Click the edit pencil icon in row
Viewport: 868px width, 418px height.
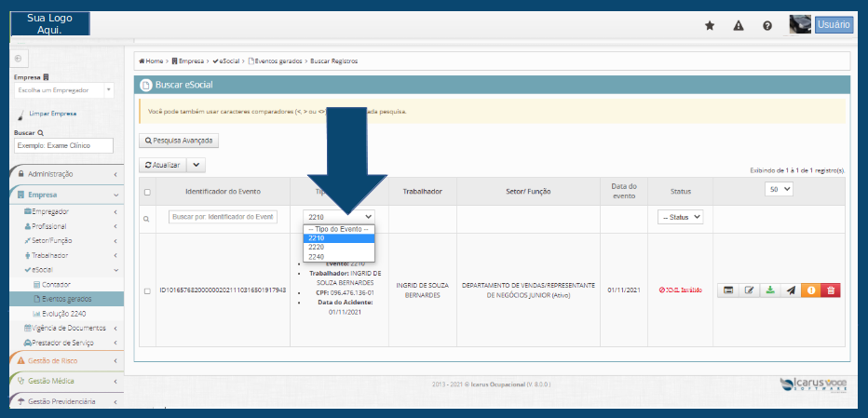pos(750,290)
